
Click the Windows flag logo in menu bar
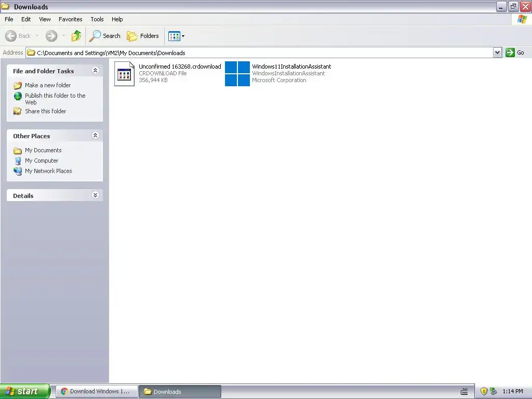[522, 19]
